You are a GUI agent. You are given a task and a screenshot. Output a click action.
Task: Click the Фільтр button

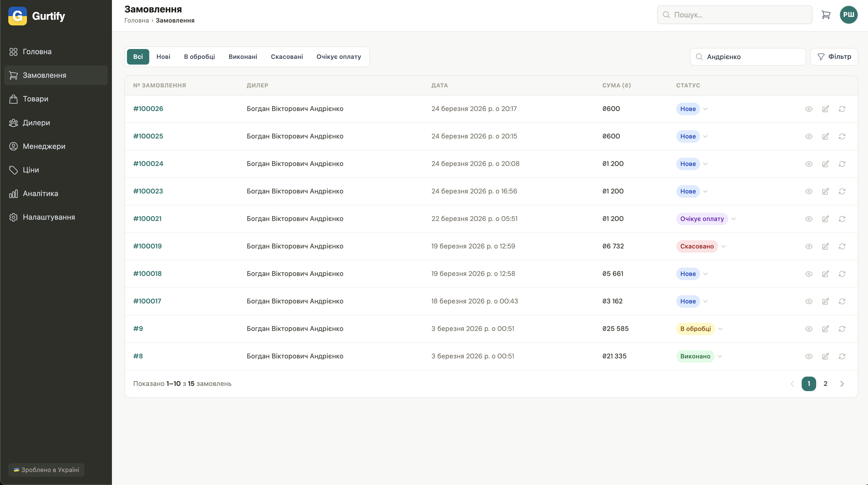point(834,57)
